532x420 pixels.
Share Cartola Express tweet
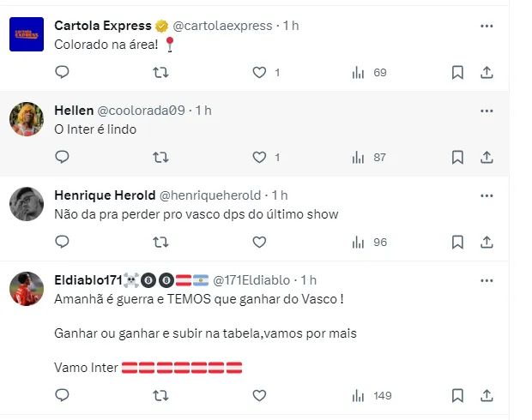click(487, 73)
